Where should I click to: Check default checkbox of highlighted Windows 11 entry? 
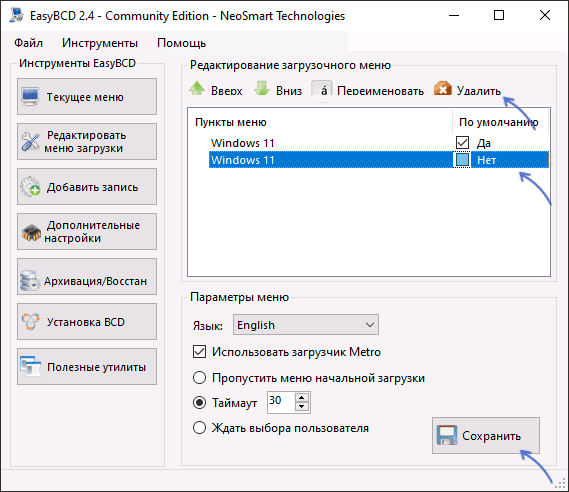[462, 160]
